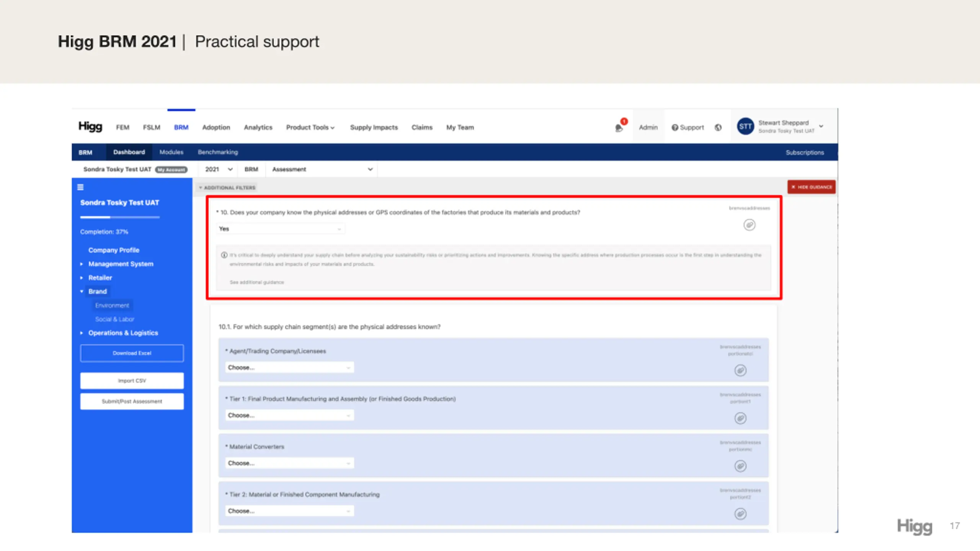This screenshot has width=980, height=551.
Task: Click attachment icon for Tier 1 row
Action: [740, 418]
